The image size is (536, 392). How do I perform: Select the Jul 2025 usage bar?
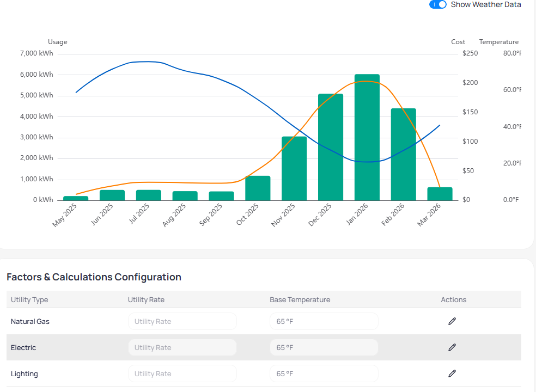coord(148,195)
